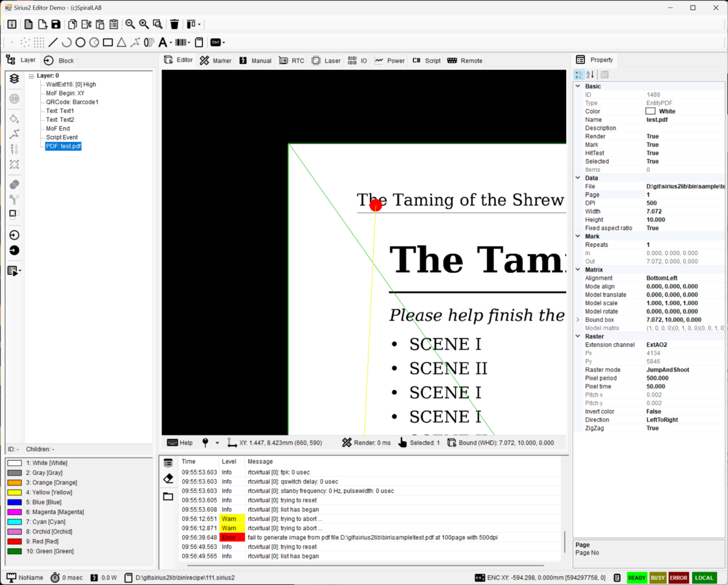This screenshot has height=585, width=728.
Task: Collapse the Layer: 0 tree node
Action: coord(31,76)
